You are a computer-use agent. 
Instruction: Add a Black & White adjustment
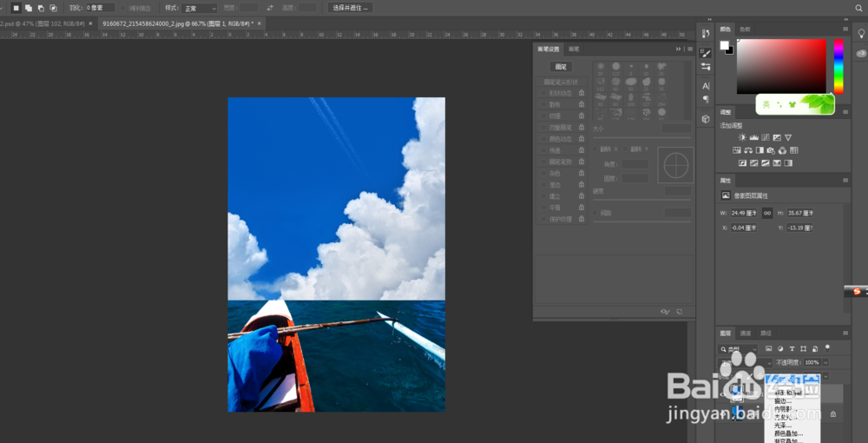(759, 150)
